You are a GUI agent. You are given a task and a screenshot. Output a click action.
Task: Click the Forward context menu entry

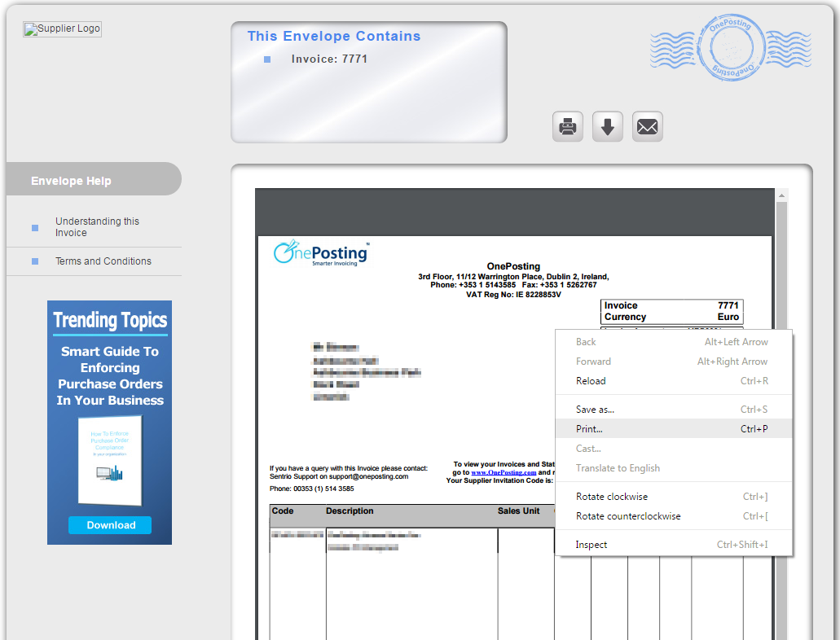(674, 362)
